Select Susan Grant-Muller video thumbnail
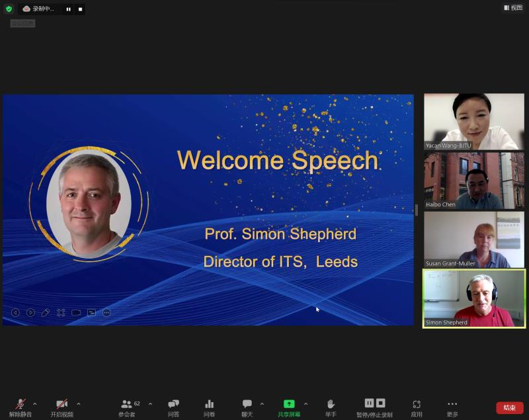This screenshot has width=529, height=420. (473, 239)
